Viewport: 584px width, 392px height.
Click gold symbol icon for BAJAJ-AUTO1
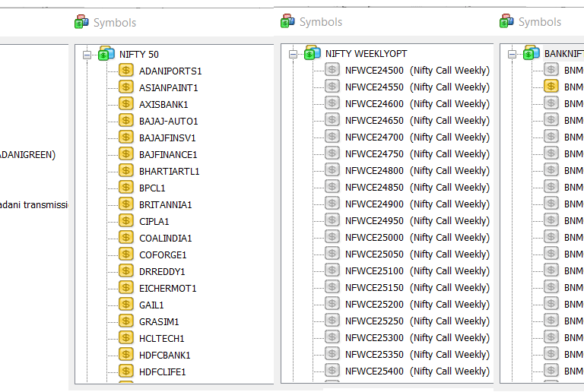[126, 121]
